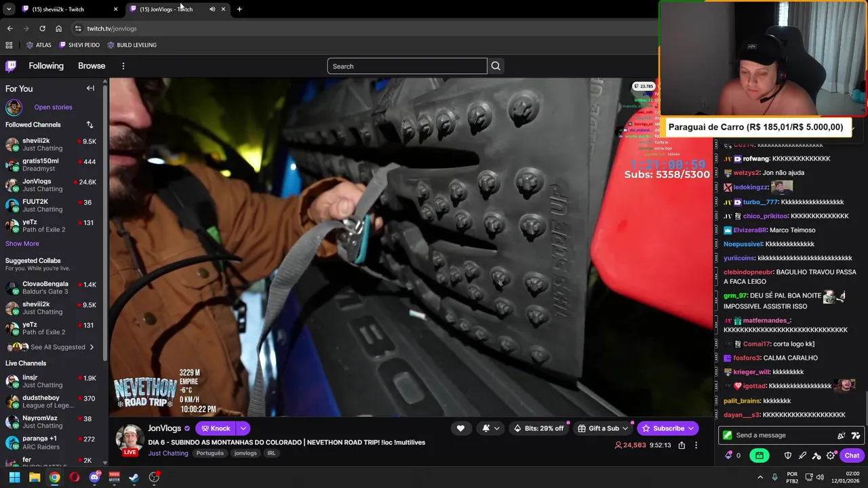Go to the Following page
Viewport: 868px width, 488px height.
click(46, 66)
